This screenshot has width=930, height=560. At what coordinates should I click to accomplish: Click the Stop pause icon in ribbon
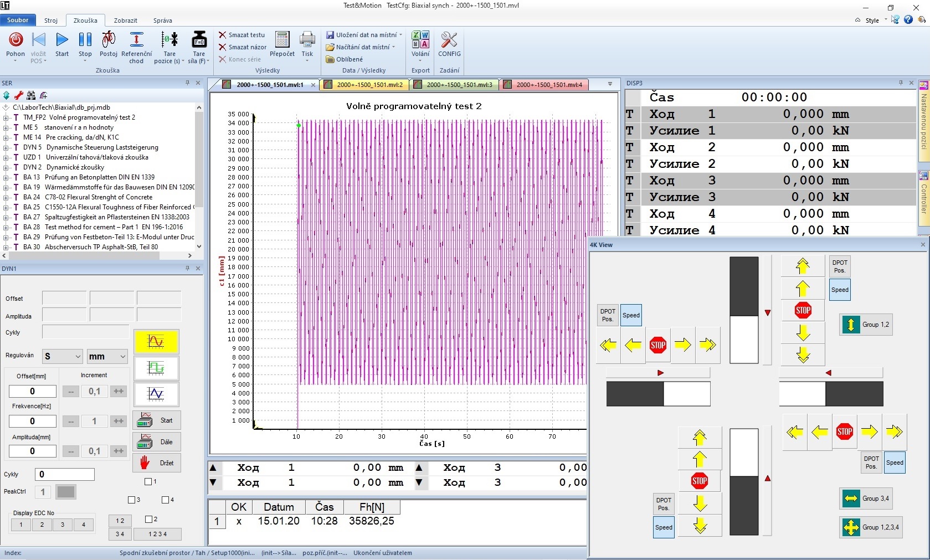click(85, 39)
